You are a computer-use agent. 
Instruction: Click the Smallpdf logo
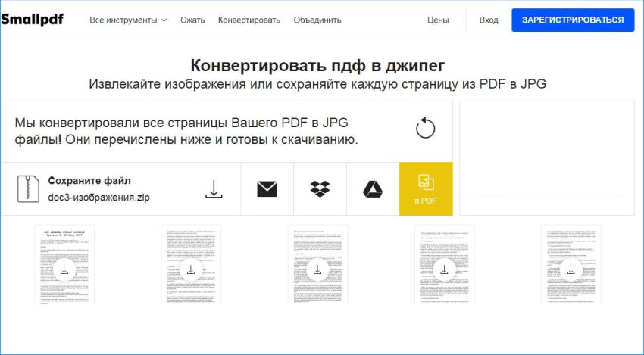(x=32, y=20)
